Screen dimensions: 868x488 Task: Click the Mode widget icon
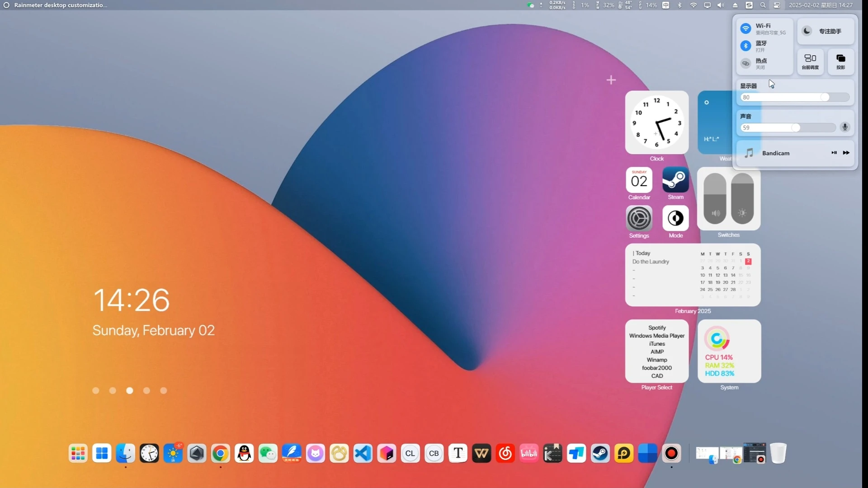point(675,218)
